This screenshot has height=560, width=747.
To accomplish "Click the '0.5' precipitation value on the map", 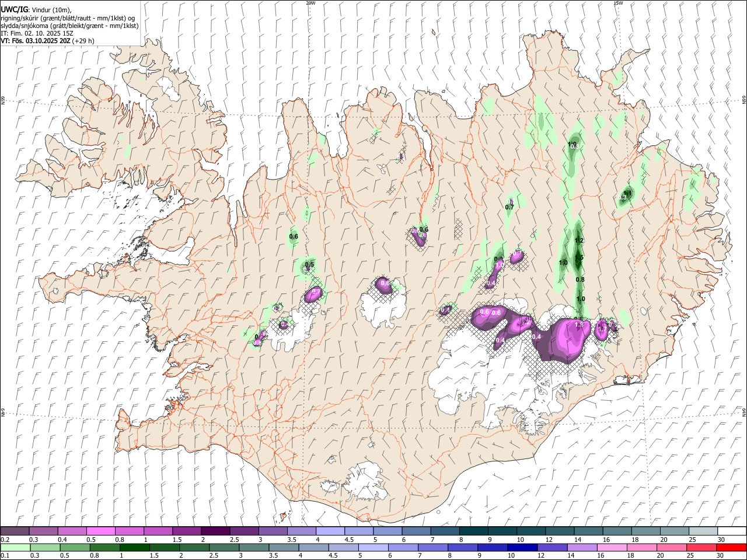I will (309, 264).
